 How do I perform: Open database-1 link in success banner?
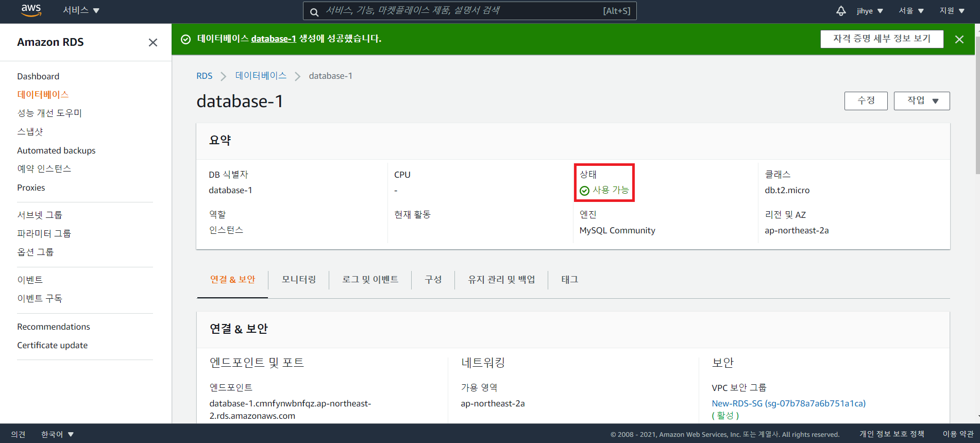point(274,39)
